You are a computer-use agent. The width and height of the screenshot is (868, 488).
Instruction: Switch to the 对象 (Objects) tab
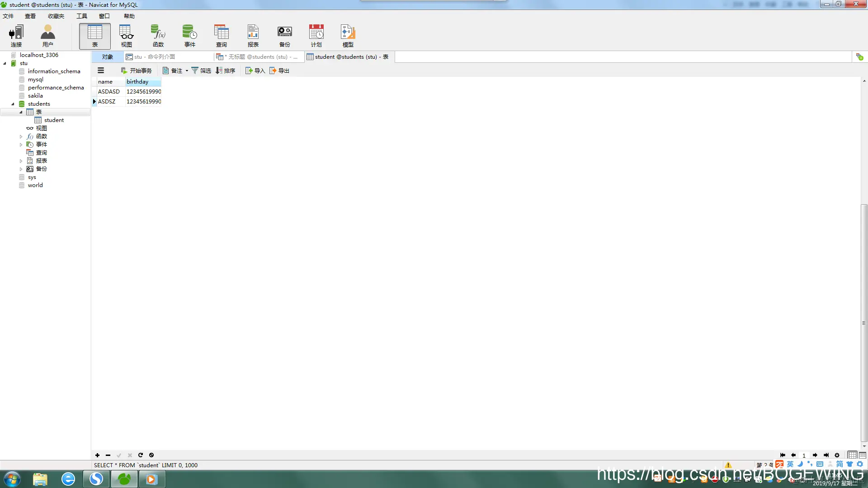point(108,57)
